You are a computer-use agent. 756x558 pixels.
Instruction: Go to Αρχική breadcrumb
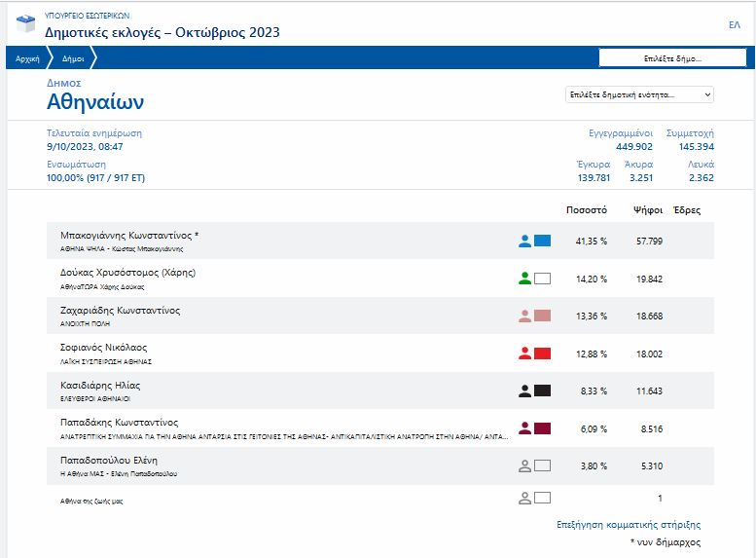pyautogui.click(x=27, y=58)
